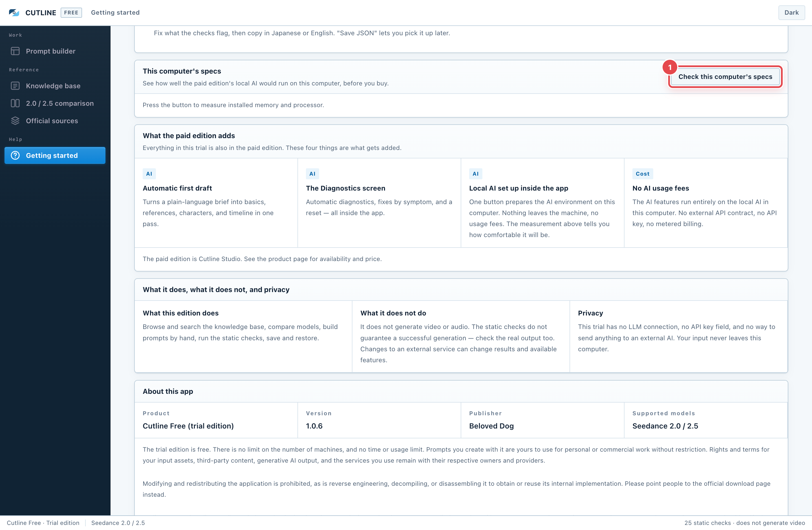Click the 'Help' sidebar section label
Image resolution: width=812 pixels, height=530 pixels.
click(x=15, y=140)
